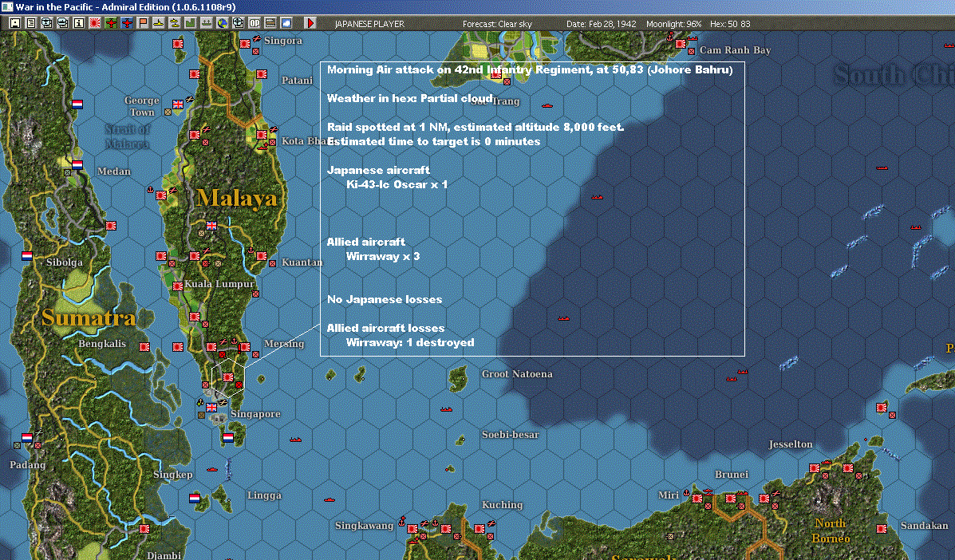Open the weather cloud toolbar icon
The image size is (955, 560).
click(286, 23)
